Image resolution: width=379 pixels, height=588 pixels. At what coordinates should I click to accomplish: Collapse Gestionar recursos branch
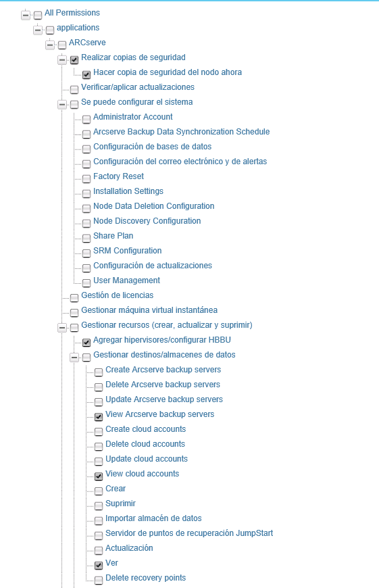point(62,327)
